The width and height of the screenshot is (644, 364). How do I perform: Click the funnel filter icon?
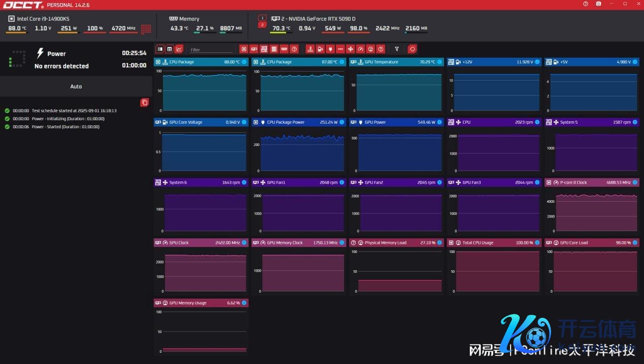(397, 49)
